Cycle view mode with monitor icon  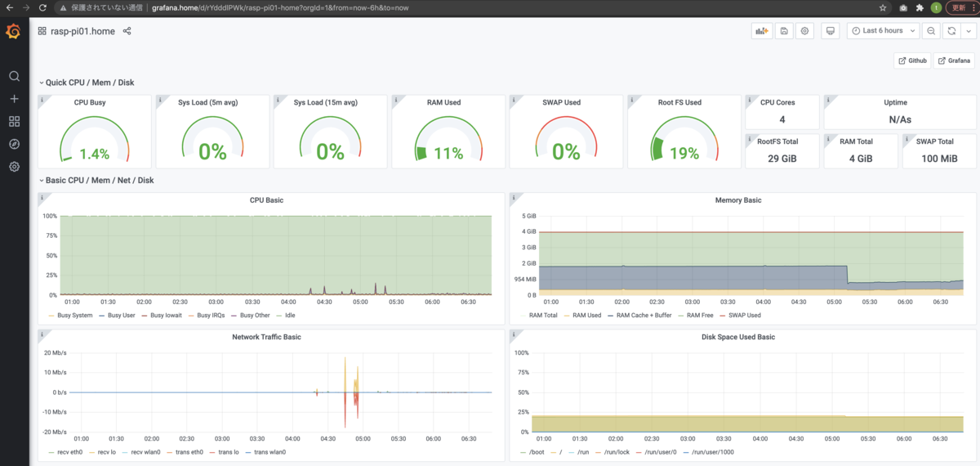click(831, 31)
